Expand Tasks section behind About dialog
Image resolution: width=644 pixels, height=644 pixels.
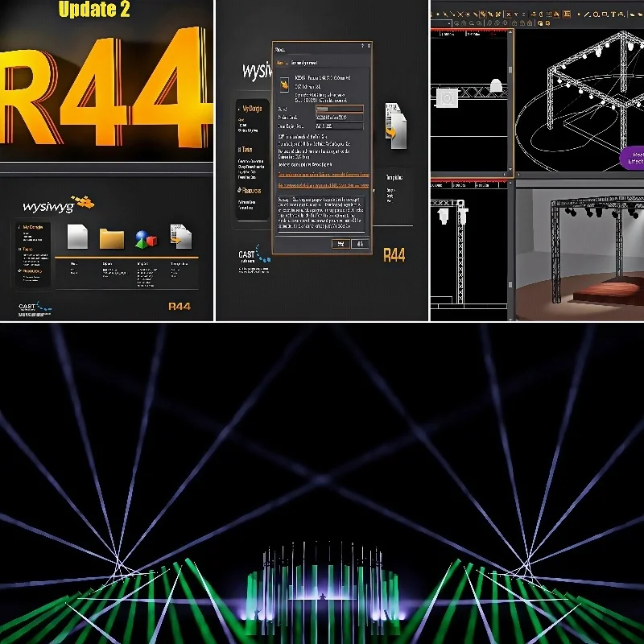point(246,150)
